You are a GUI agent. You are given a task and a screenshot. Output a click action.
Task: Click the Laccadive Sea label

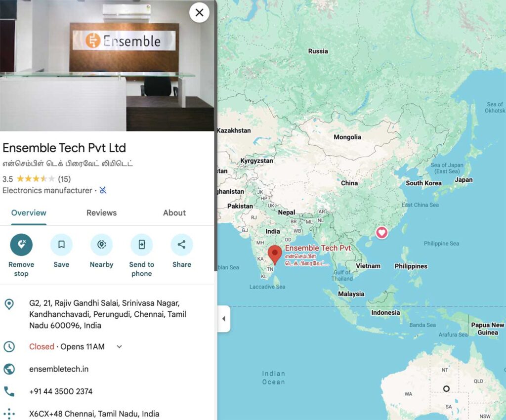[x=267, y=287]
